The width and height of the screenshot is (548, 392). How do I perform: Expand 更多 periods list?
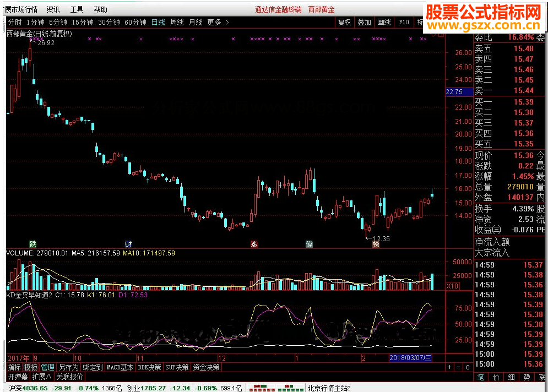(218, 23)
